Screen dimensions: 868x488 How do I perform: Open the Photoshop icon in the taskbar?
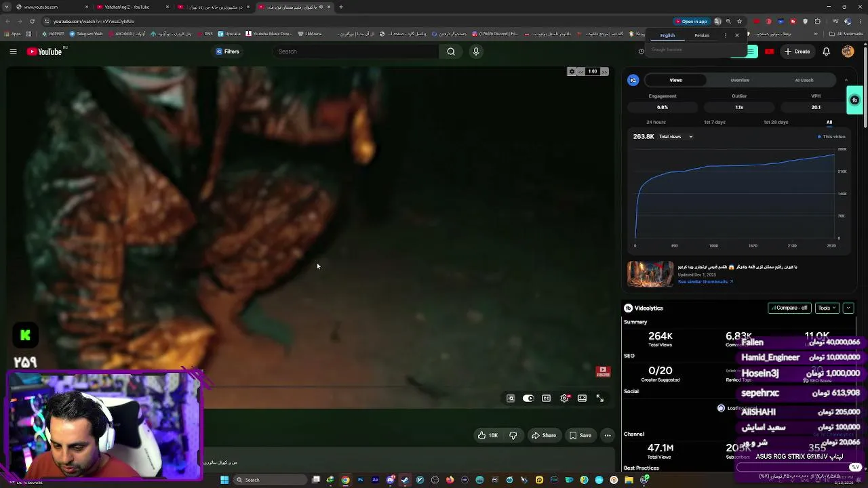(360, 480)
